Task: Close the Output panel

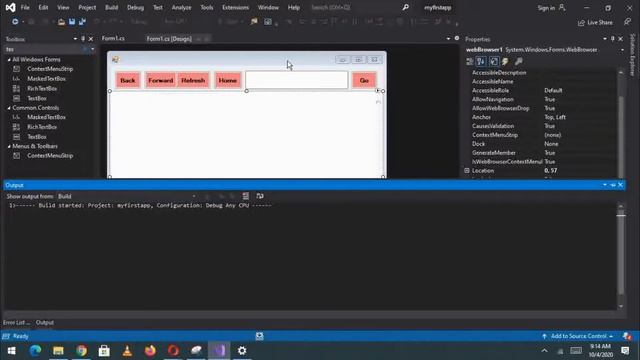Action: (620, 185)
